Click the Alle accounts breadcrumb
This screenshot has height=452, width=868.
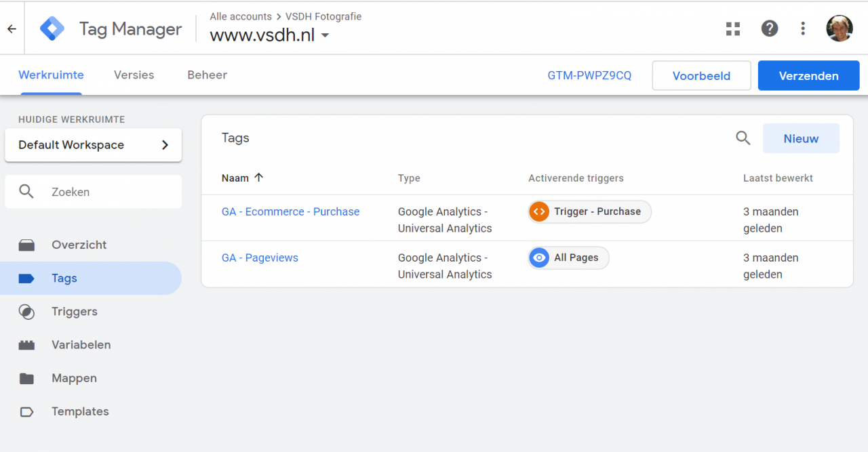(241, 16)
